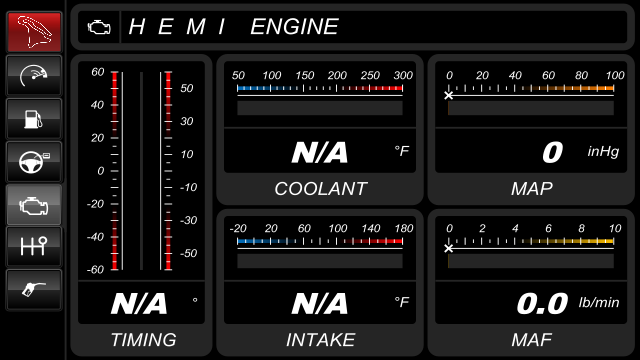The image size is (640, 360).
Task: Click the HEMI ENGINE header title
Action: (x=233, y=27)
